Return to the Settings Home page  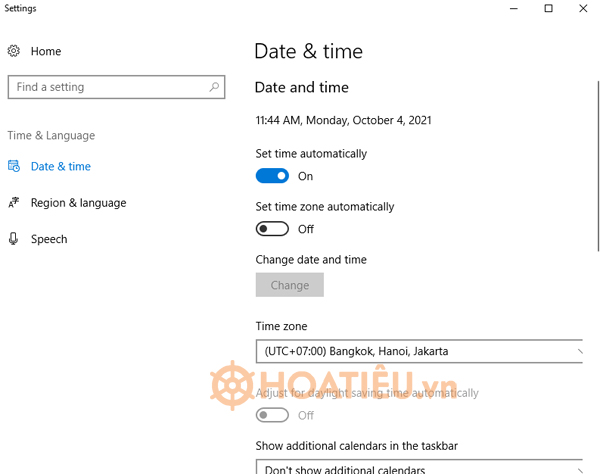click(x=46, y=51)
